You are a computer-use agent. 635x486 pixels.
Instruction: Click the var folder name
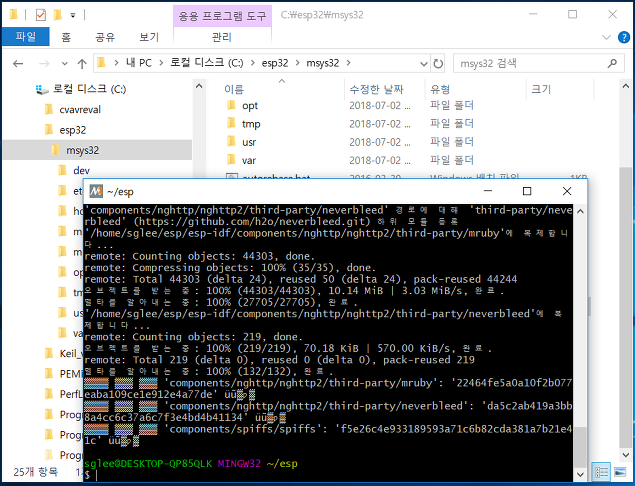point(249,160)
